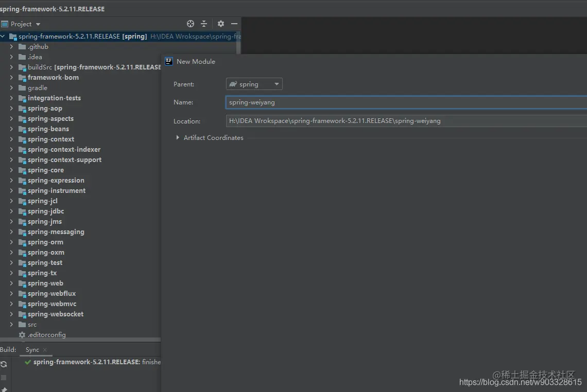Select the spring-jms module
Screen dimensions: 587x392
(x=45, y=221)
